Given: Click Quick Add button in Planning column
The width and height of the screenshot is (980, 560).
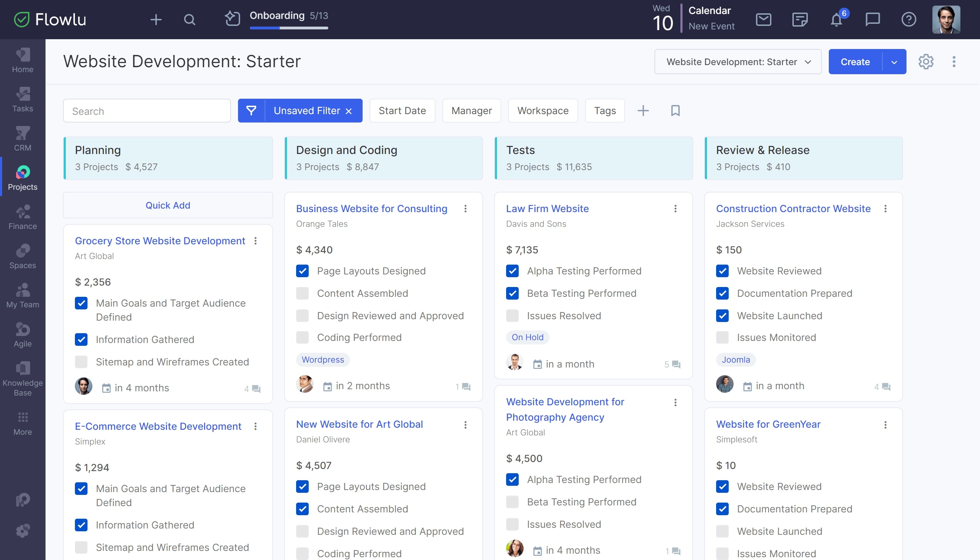Looking at the screenshot, I should click(168, 205).
